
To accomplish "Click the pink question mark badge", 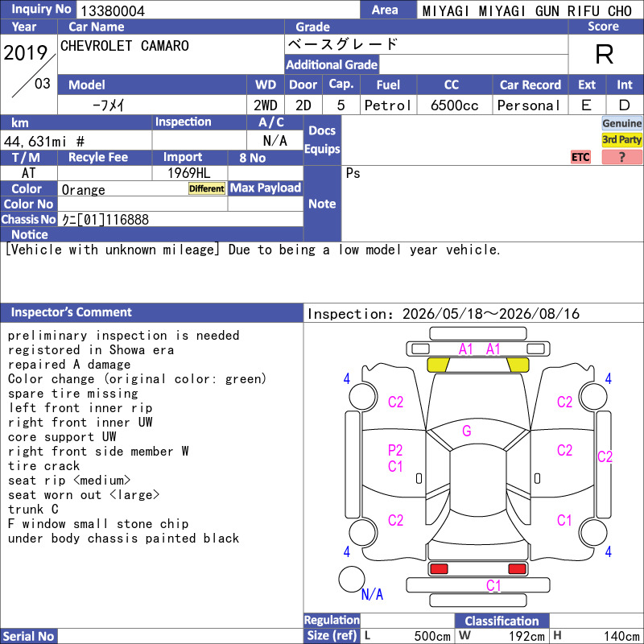I will pyautogui.click(x=621, y=157).
